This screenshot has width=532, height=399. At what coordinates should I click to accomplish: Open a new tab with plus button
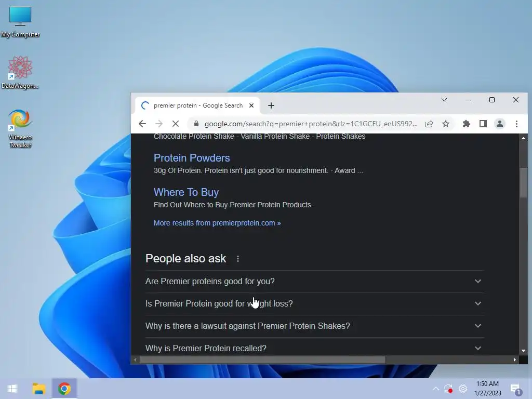coord(271,105)
